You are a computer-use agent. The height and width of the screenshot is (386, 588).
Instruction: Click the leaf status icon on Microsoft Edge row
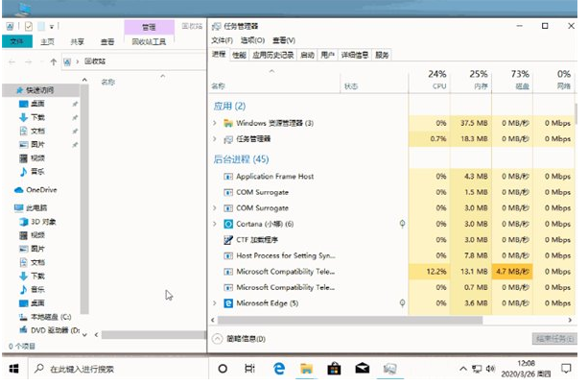pyautogui.click(x=402, y=303)
